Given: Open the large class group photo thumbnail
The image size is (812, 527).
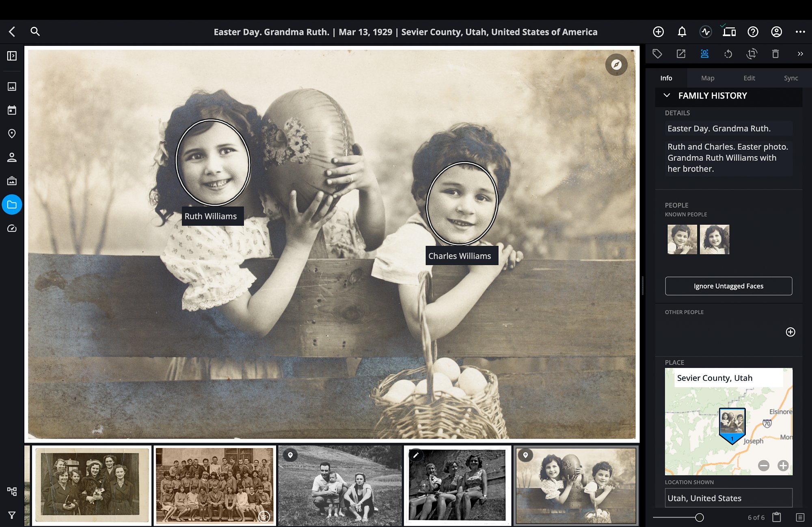Looking at the screenshot, I should click(215, 486).
